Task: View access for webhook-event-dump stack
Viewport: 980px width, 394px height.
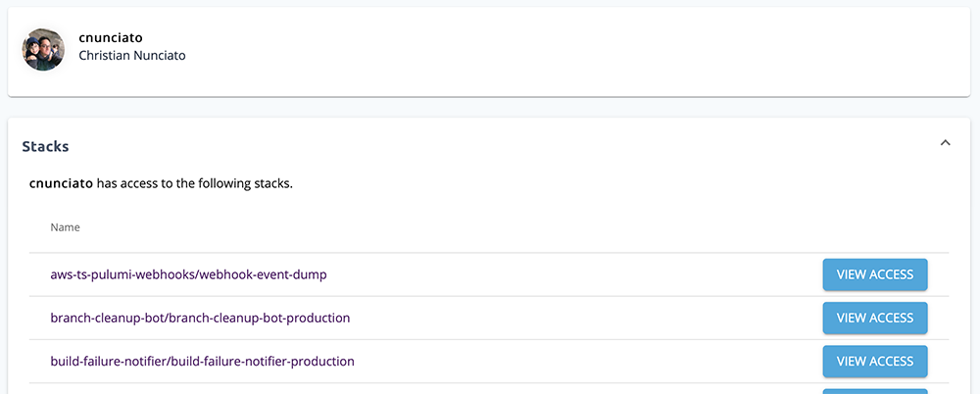Action: coord(874,274)
